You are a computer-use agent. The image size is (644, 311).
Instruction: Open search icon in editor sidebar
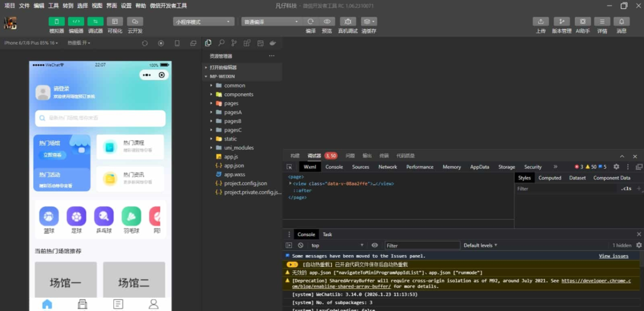[x=221, y=43]
